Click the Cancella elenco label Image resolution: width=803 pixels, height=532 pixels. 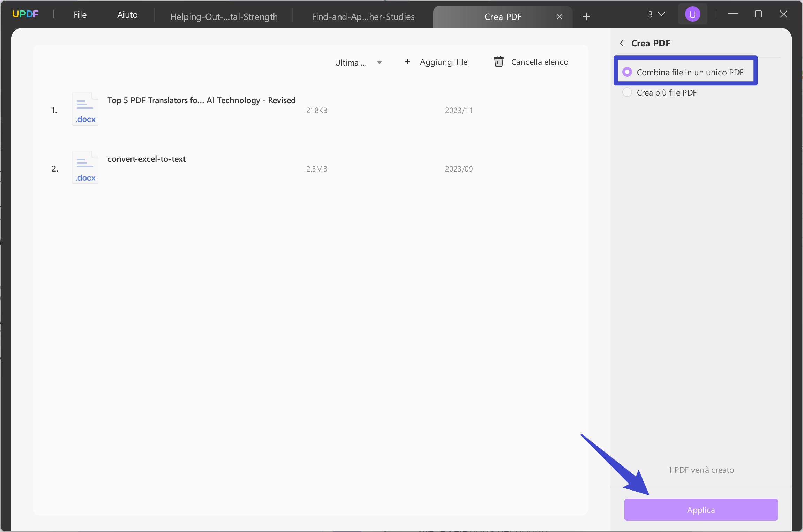point(540,62)
